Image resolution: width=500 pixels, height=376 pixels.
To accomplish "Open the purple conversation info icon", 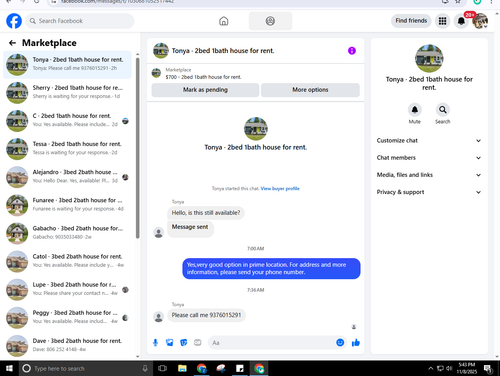I will tap(352, 51).
